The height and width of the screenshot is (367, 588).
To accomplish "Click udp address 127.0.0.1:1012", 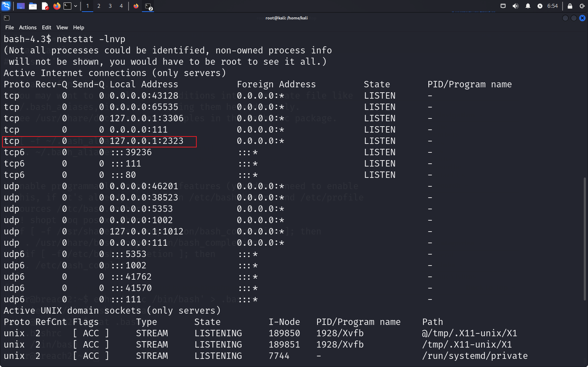I will tap(147, 232).
